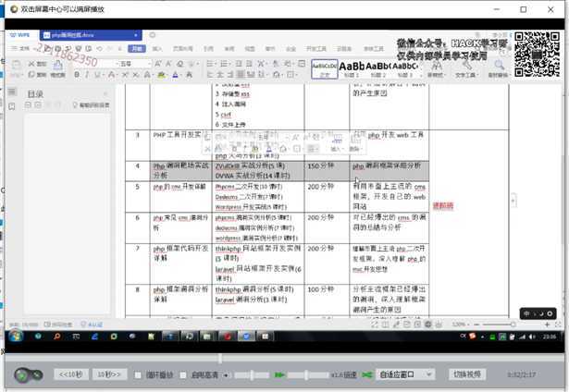The image size is (569, 392).
Task: Click the game controller icon in player bar
Action: tap(28, 375)
